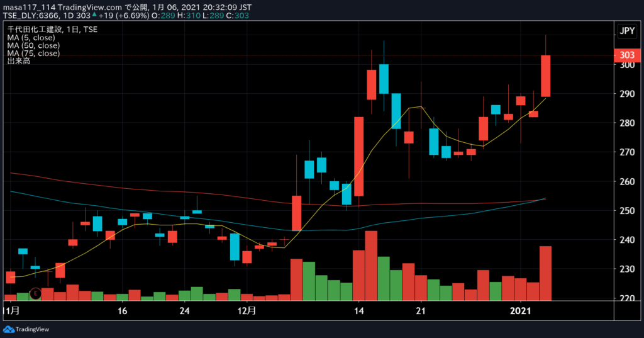Viewport: 644px width, 338px height.
Task: Click the earnings 'E' marker icon
Action: click(x=36, y=293)
